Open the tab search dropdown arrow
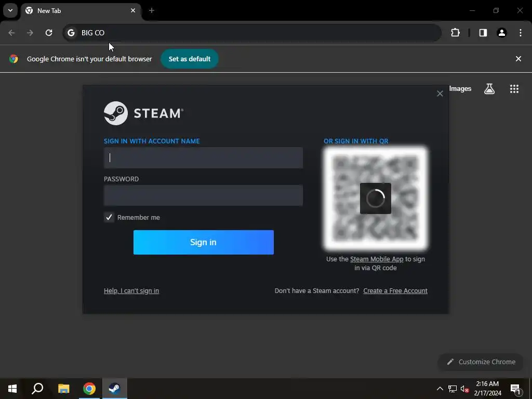This screenshot has width=532, height=399. click(x=10, y=10)
